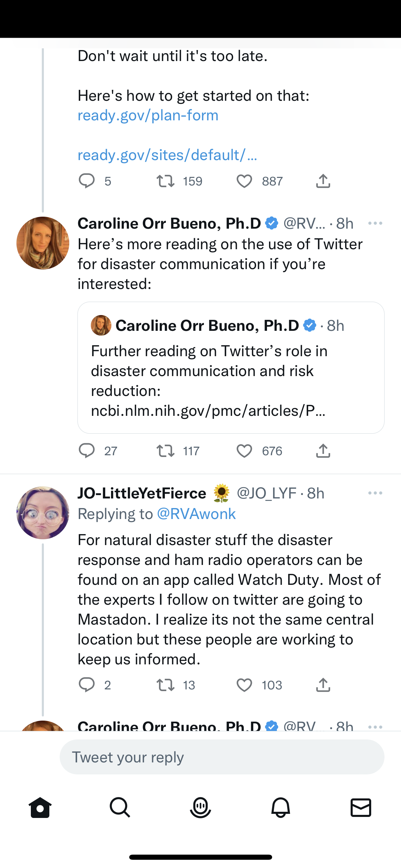Screen dimensions: 401x868
Task: Reply to the tweet with 27 comments
Action: [x=87, y=451]
